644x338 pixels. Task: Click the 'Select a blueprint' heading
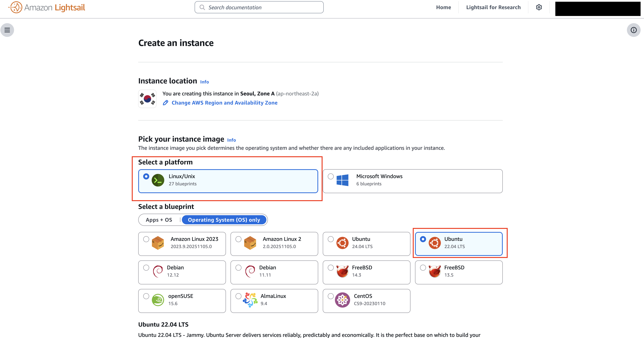pyautogui.click(x=166, y=207)
